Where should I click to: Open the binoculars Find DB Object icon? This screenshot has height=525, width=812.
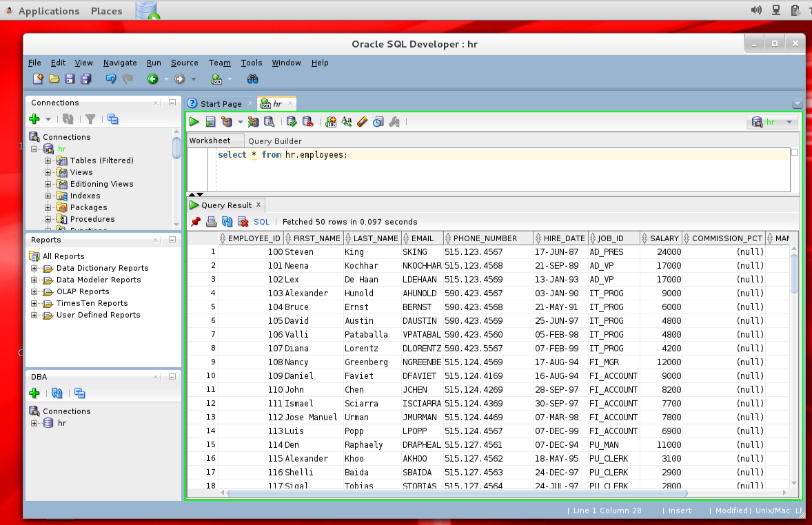coord(252,79)
